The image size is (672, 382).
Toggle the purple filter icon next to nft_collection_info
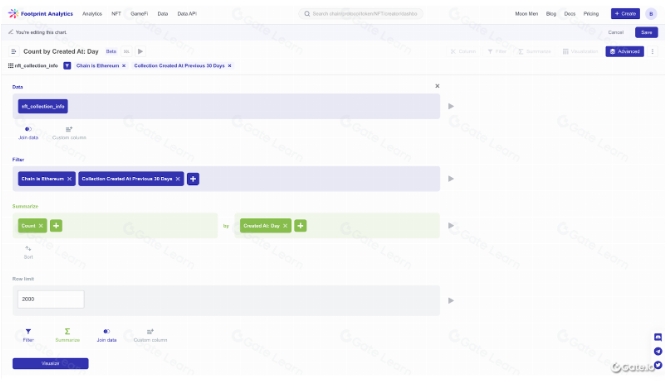67,66
